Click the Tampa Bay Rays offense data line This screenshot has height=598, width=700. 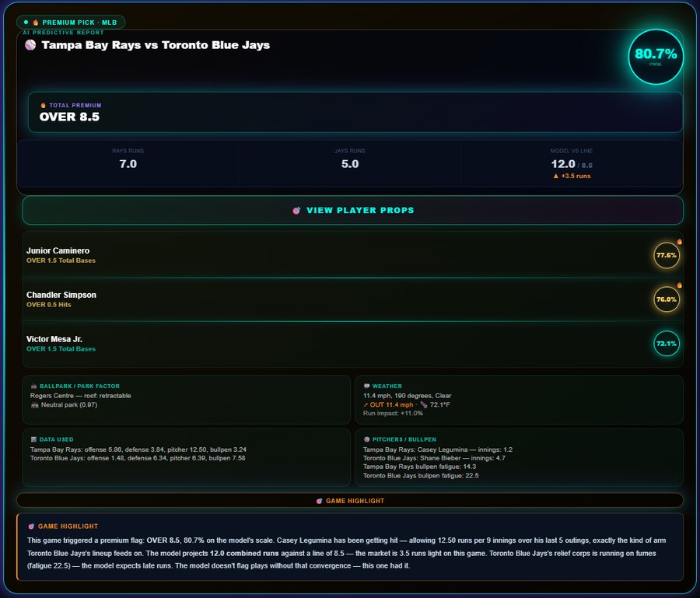point(138,449)
